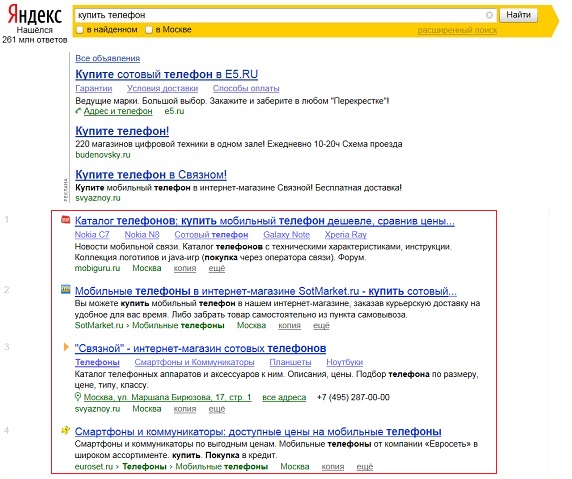Expand 'ещё' under the mobiguru.ru result

(217, 269)
